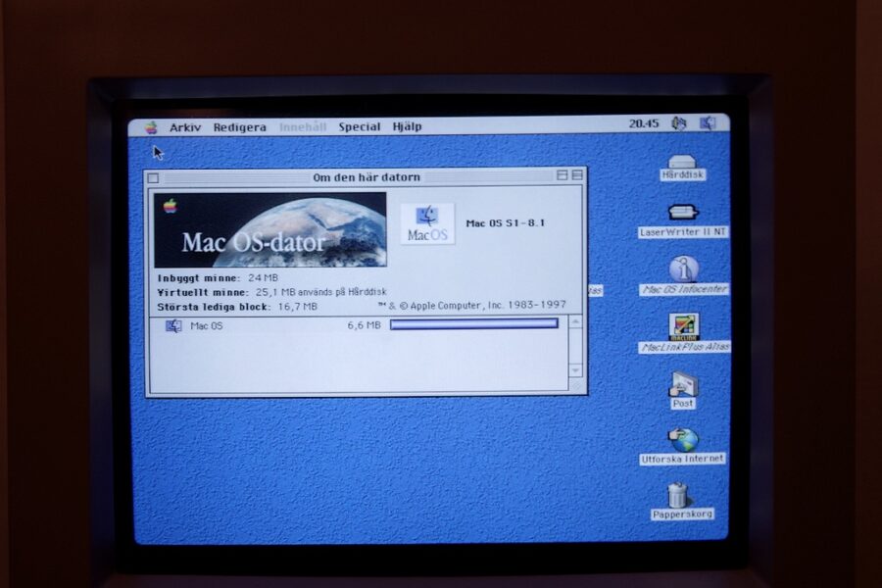Open the Hjälp menu
This screenshot has height=588, width=882.
[407, 126]
